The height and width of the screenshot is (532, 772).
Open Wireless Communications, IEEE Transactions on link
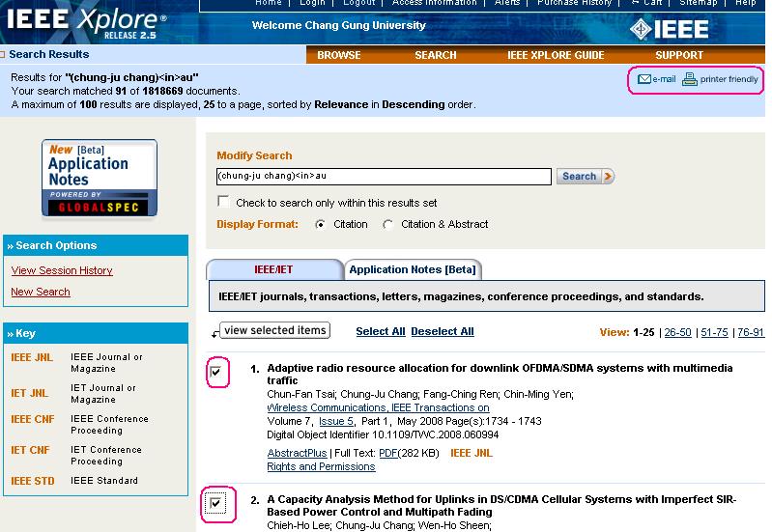click(x=378, y=408)
